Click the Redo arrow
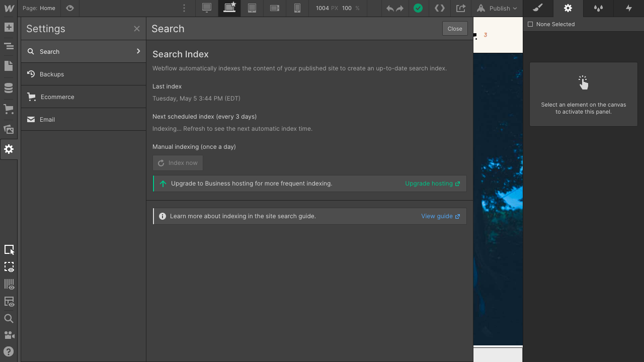 400,8
